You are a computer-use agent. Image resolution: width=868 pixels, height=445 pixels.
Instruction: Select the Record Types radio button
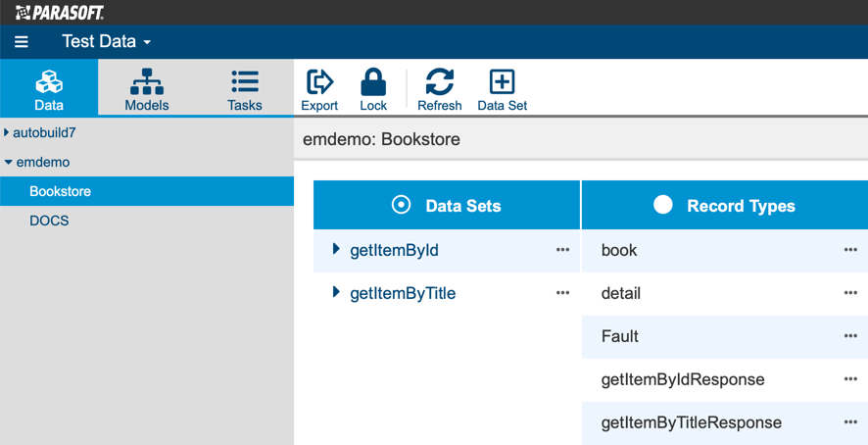click(x=662, y=205)
